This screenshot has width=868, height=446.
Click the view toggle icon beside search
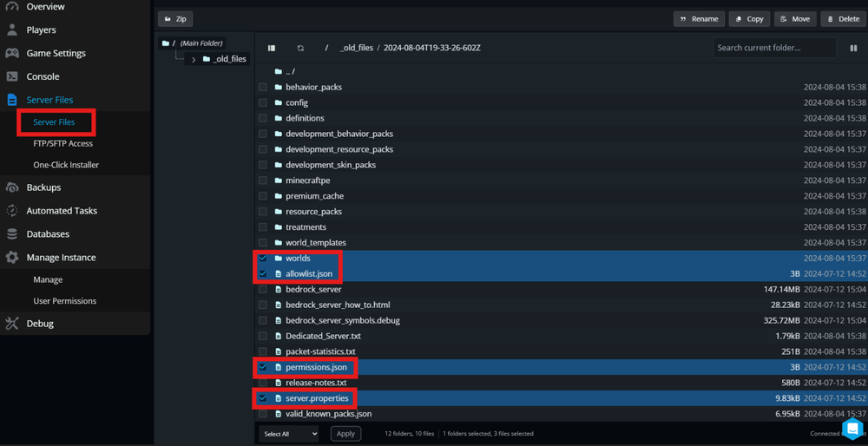(853, 49)
